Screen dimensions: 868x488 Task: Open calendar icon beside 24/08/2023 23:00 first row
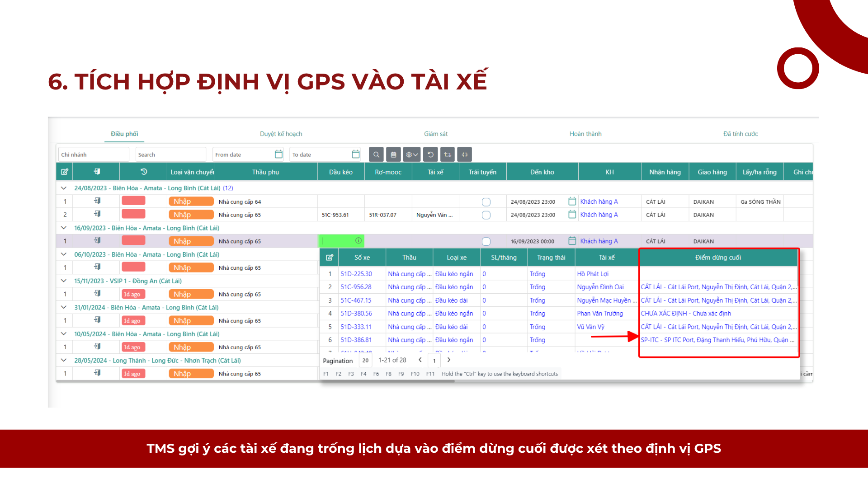[x=572, y=201]
